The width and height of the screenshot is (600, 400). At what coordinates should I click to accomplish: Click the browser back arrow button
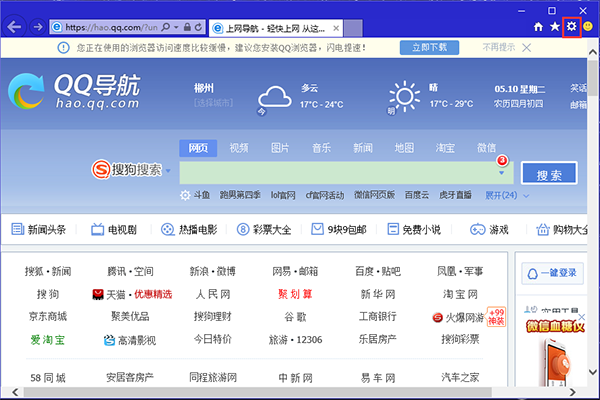pos(14,27)
